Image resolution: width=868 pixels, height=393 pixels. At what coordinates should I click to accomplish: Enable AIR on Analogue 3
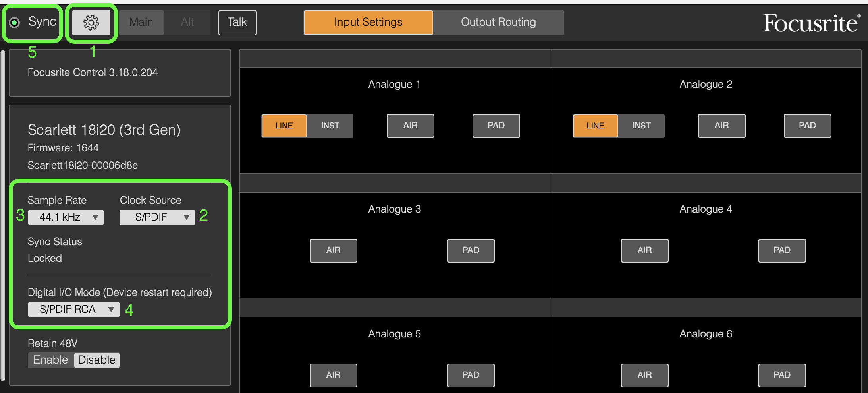[x=333, y=250]
